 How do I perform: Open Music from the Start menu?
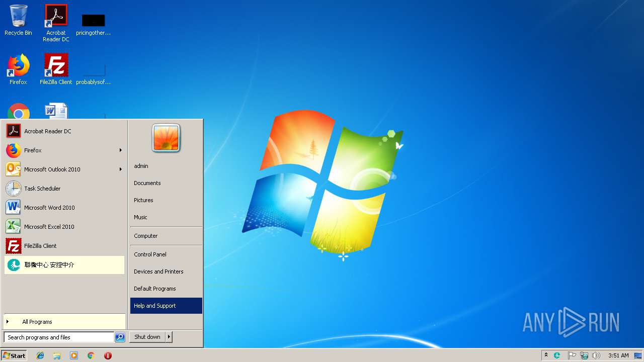[166, 217]
